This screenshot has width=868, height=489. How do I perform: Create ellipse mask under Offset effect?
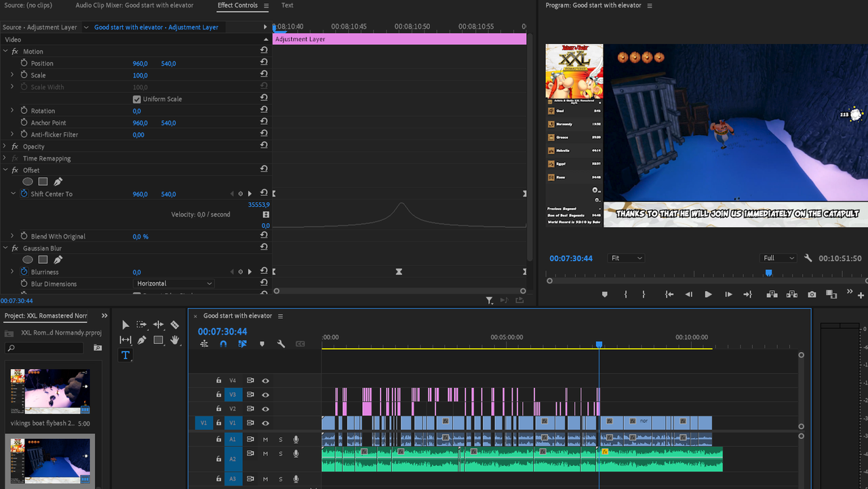pyautogui.click(x=28, y=182)
